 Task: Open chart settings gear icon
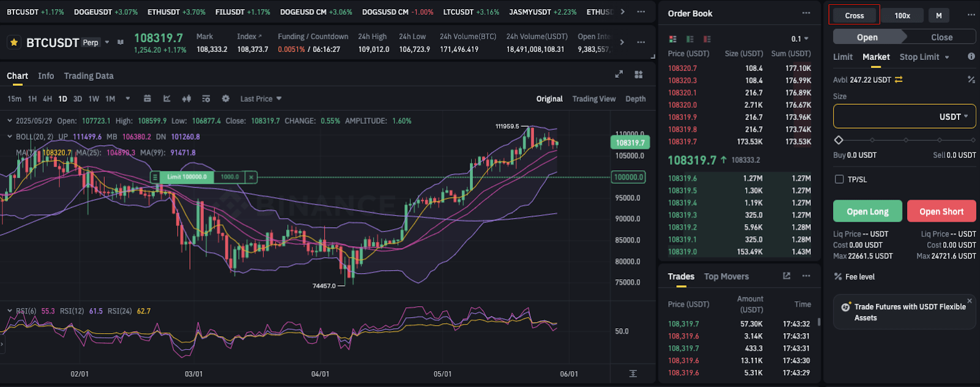click(225, 99)
